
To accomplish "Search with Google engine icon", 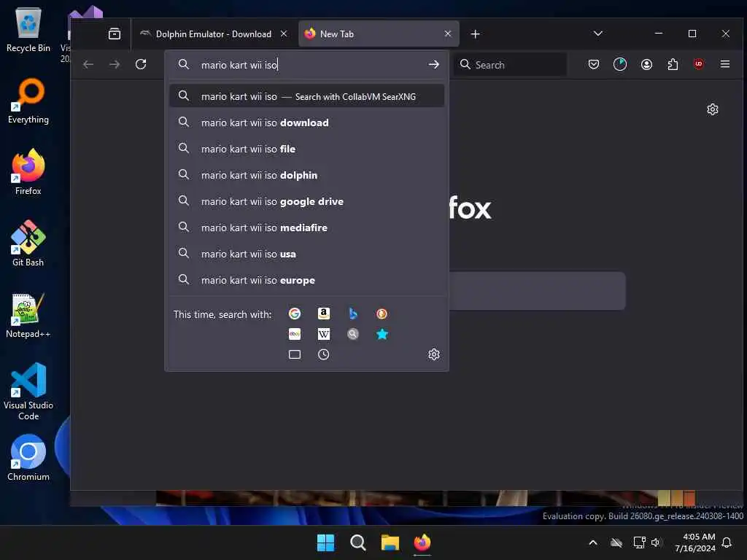I will (x=295, y=314).
